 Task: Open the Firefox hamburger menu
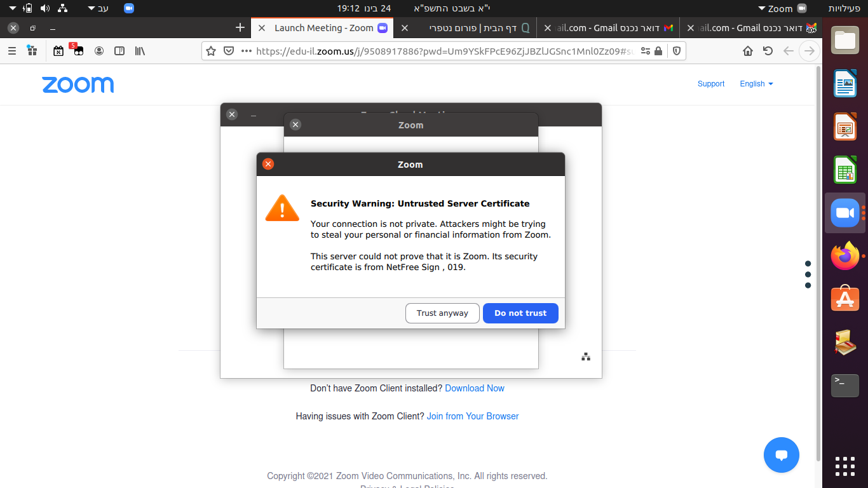click(12, 51)
